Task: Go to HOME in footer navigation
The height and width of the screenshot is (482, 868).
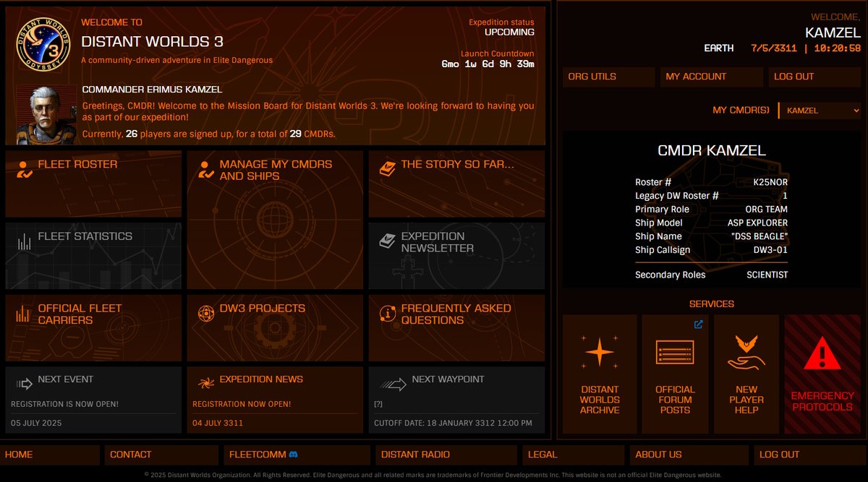Action: [51, 455]
